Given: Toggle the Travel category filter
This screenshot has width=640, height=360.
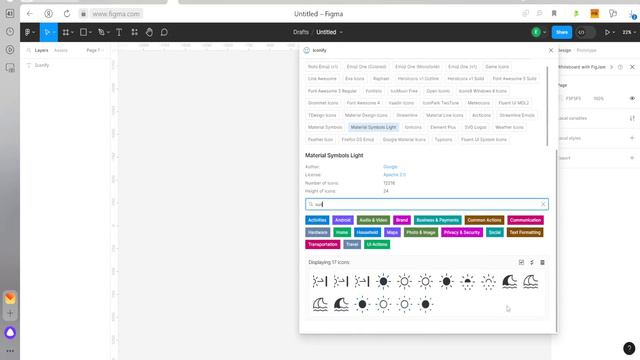Looking at the screenshot, I should [x=352, y=244].
